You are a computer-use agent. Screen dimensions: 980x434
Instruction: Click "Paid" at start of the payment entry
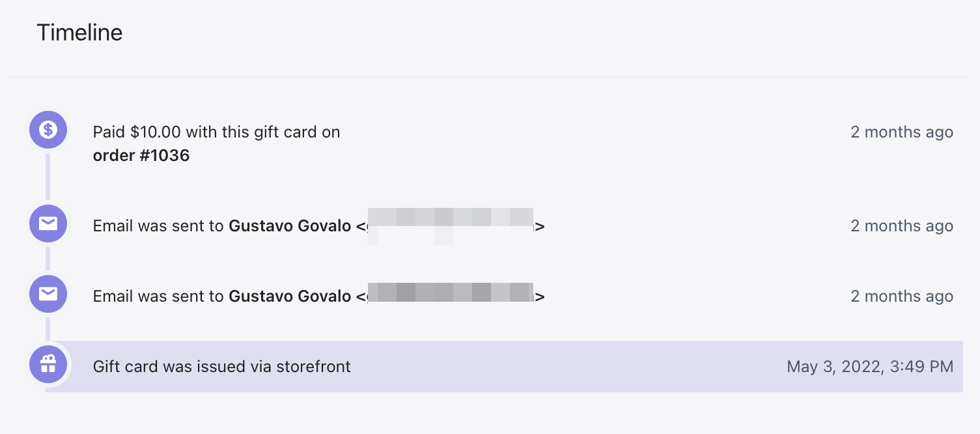point(109,132)
